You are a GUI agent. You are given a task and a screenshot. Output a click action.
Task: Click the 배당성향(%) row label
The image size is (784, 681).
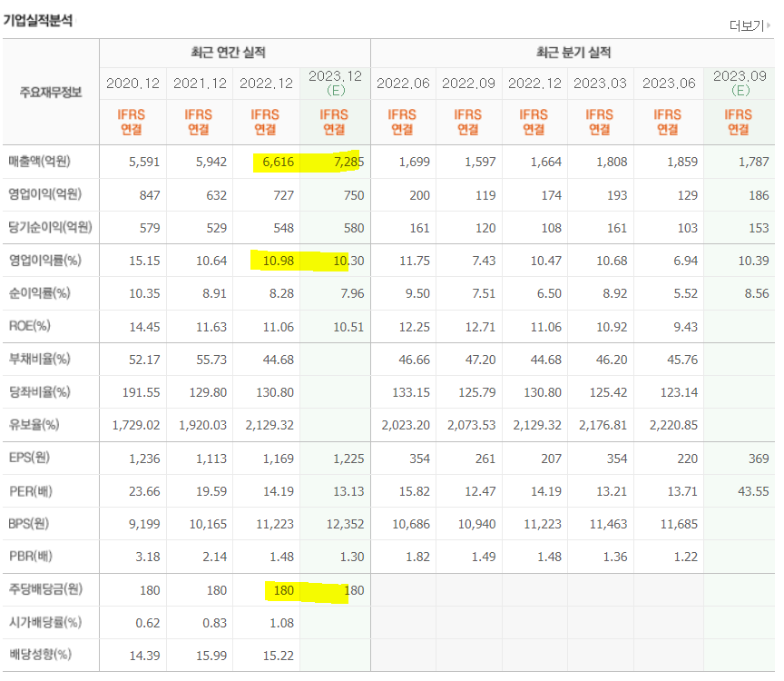click(x=40, y=655)
